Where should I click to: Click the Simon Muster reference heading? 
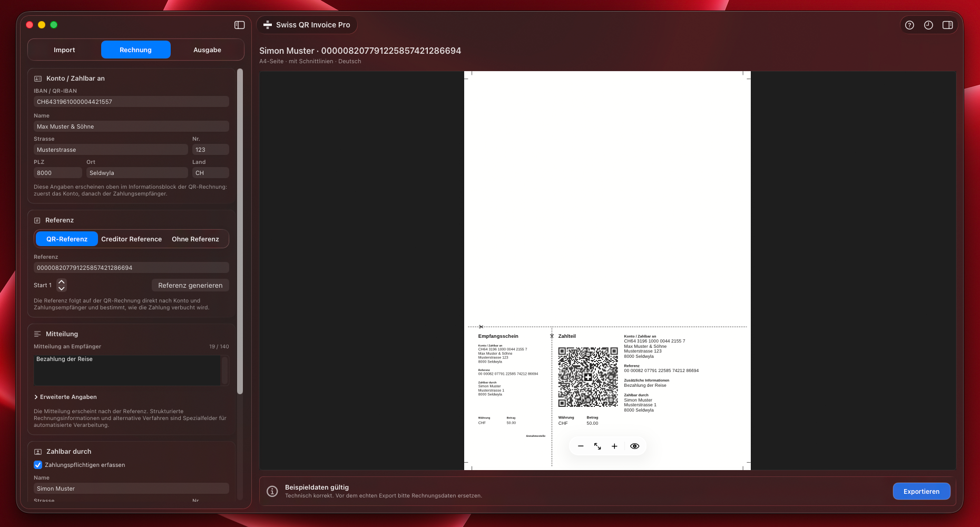pyautogui.click(x=360, y=51)
